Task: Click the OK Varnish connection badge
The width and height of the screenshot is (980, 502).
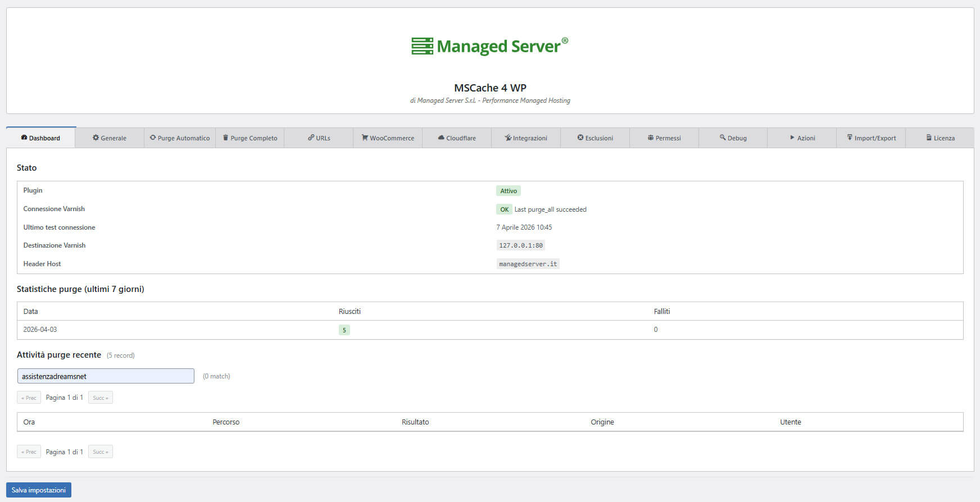Action: tap(504, 209)
